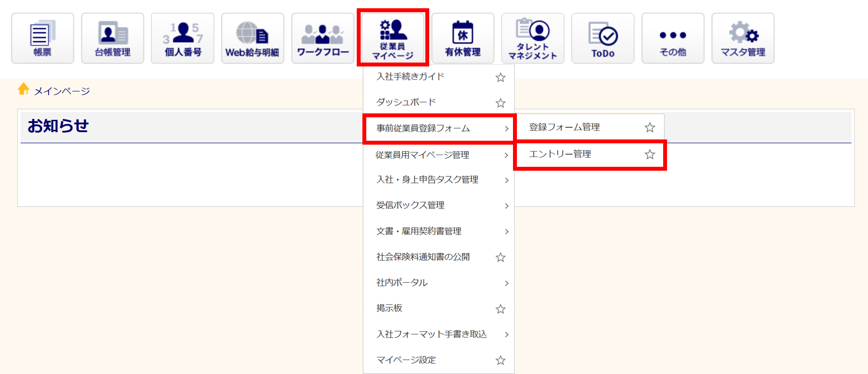Favorite the 登録フォーム管理 item
This screenshot has height=374, width=868.
pos(650,127)
